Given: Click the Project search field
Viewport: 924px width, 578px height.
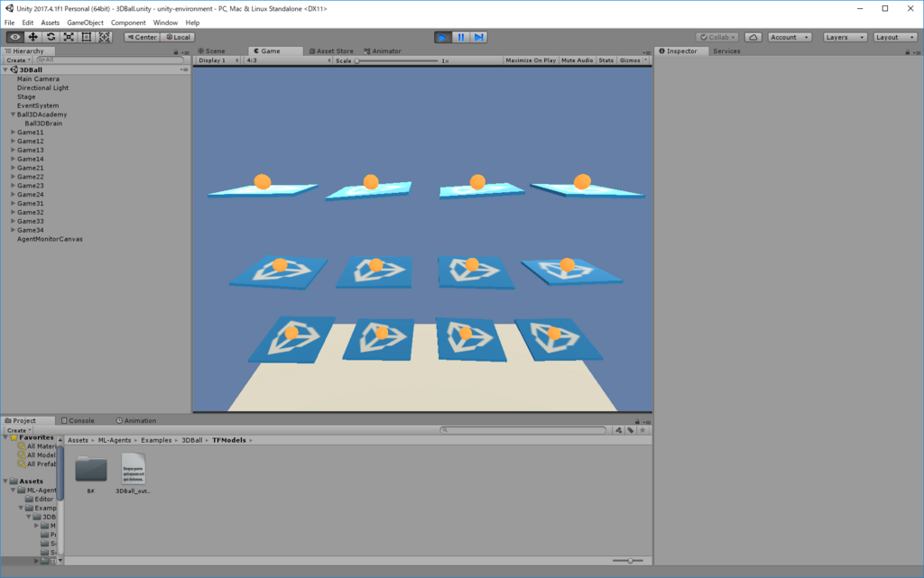Looking at the screenshot, I should point(523,430).
